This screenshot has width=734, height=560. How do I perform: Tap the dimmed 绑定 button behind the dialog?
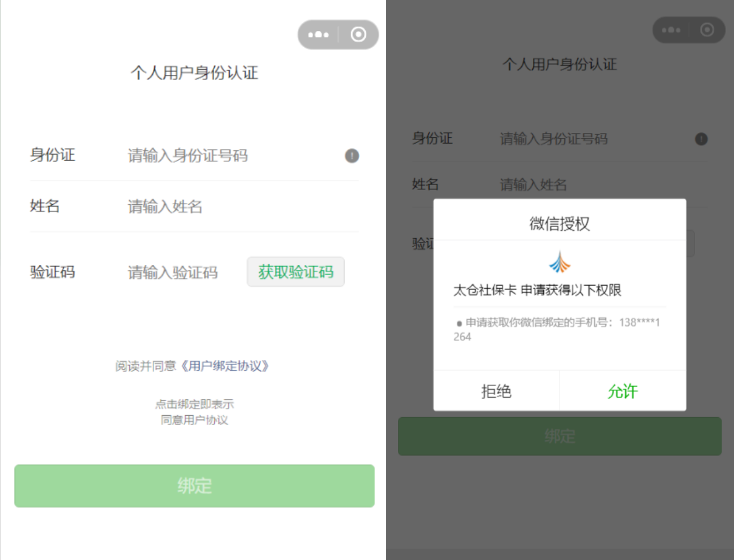tap(560, 436)
